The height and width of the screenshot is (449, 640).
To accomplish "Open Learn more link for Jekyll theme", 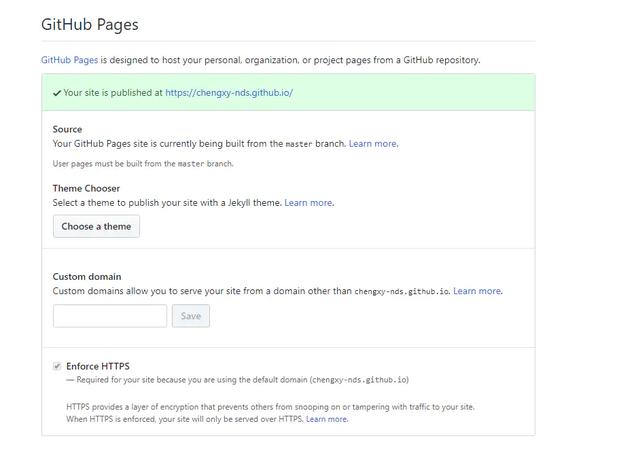I will click(x=308, y=202).
